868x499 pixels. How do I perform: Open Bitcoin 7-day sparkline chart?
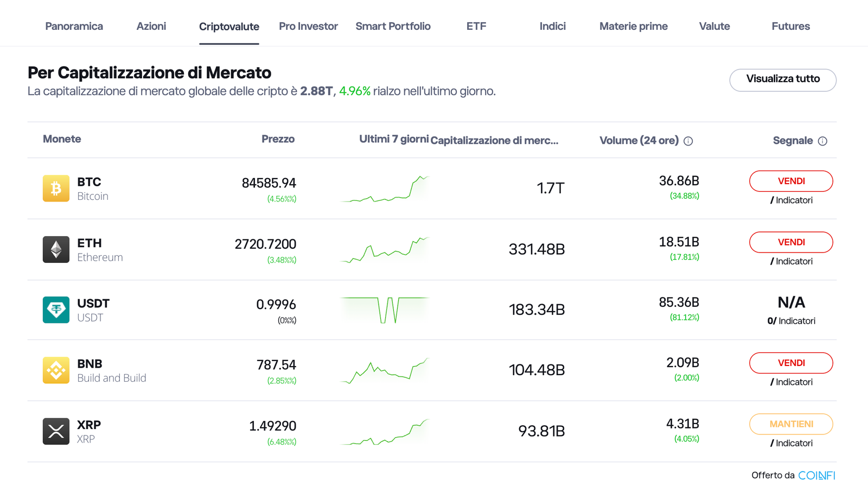click(x=385, y=189)
